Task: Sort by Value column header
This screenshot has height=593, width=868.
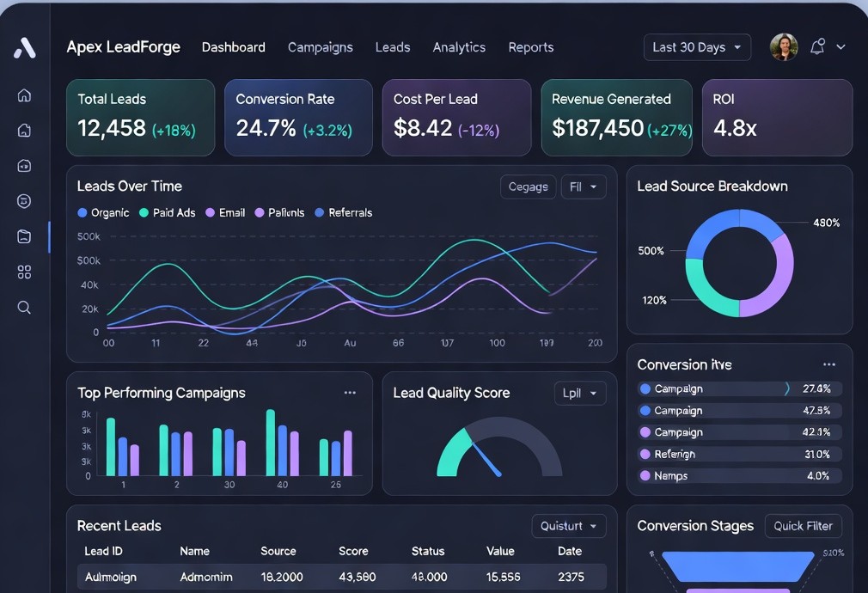Action: [x=500, y=551]
